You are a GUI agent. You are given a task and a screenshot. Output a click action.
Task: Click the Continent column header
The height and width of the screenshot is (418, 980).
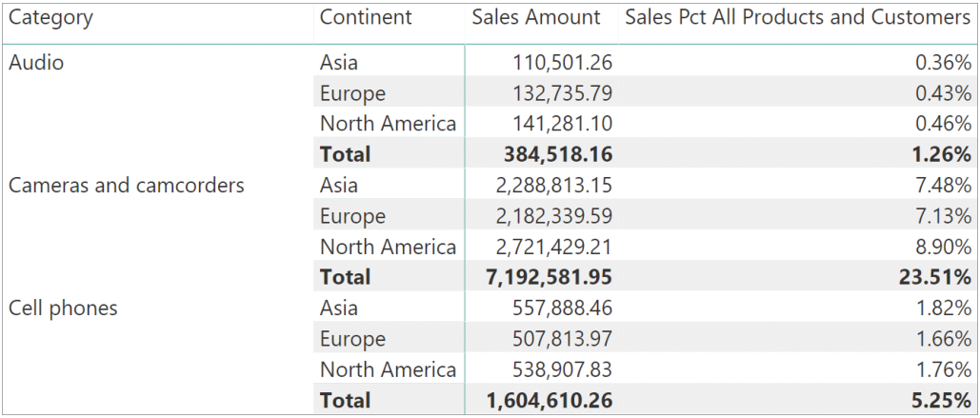pyautogui.click(x=366, y=17)
